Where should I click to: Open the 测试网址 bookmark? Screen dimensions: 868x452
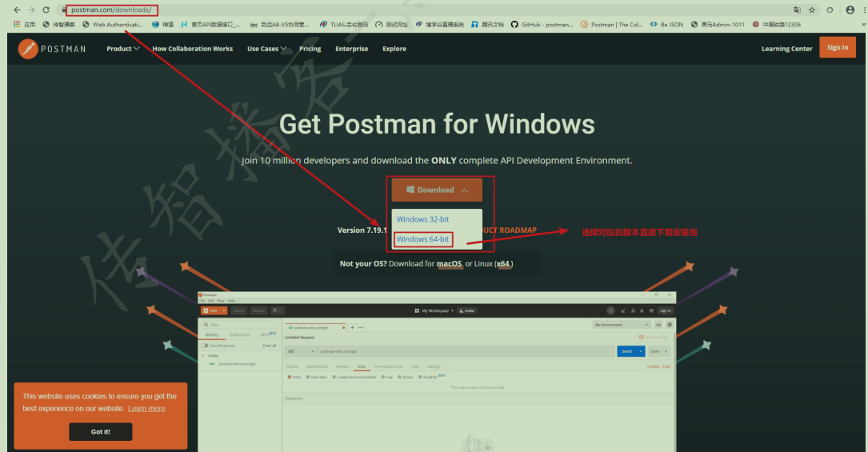[391, 24]
